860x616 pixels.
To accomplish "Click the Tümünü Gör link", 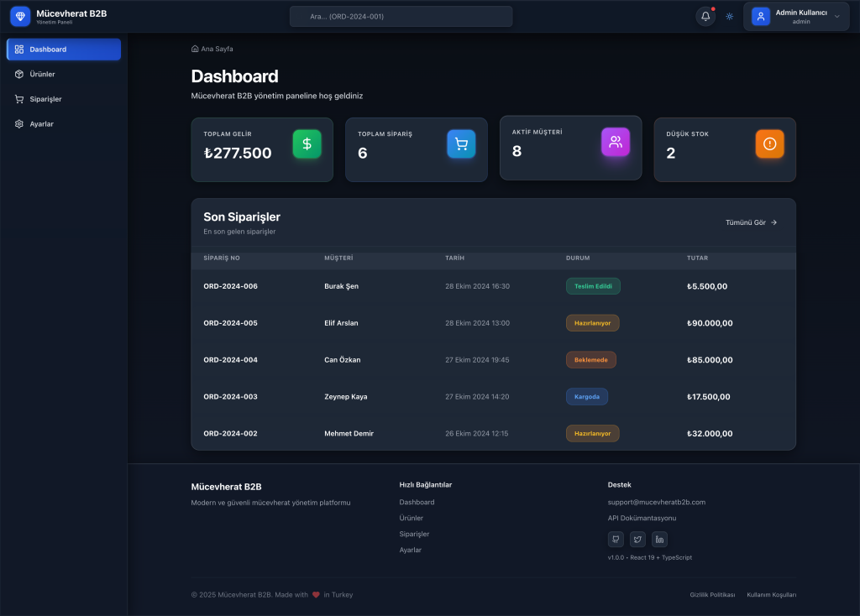I will pyautogui.click(x=751, y=222).
